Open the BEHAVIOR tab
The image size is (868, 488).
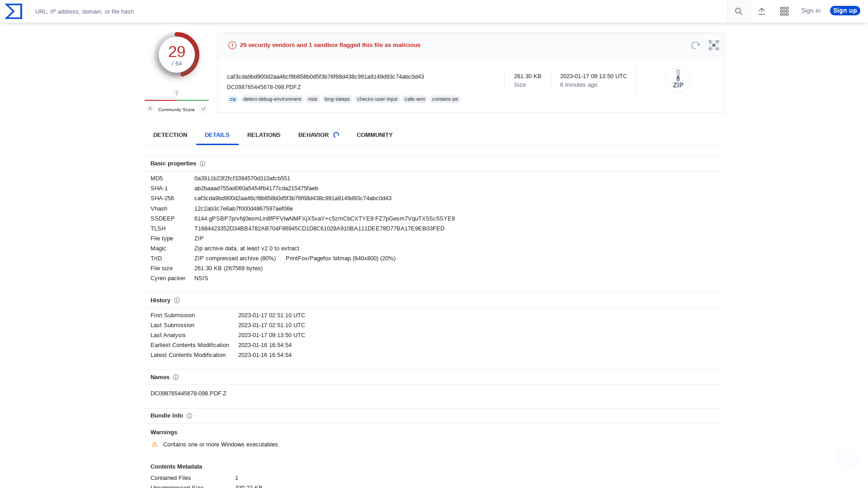pyautogui.click(x=318, y=135)
